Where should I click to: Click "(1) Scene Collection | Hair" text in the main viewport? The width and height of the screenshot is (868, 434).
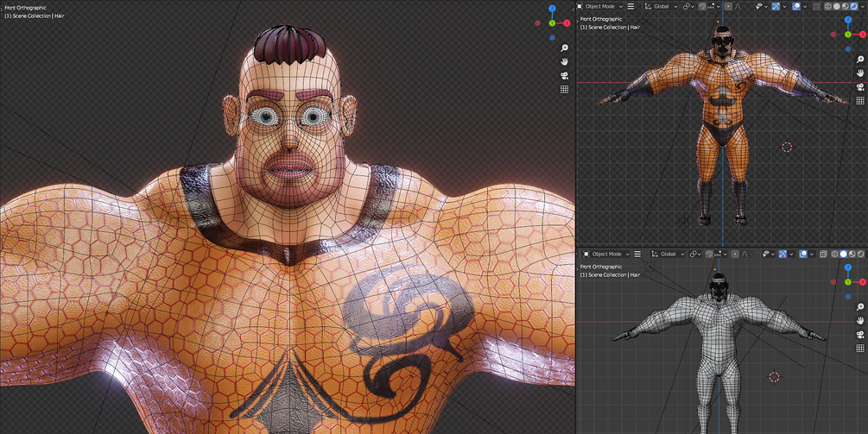tap(35, 16)
